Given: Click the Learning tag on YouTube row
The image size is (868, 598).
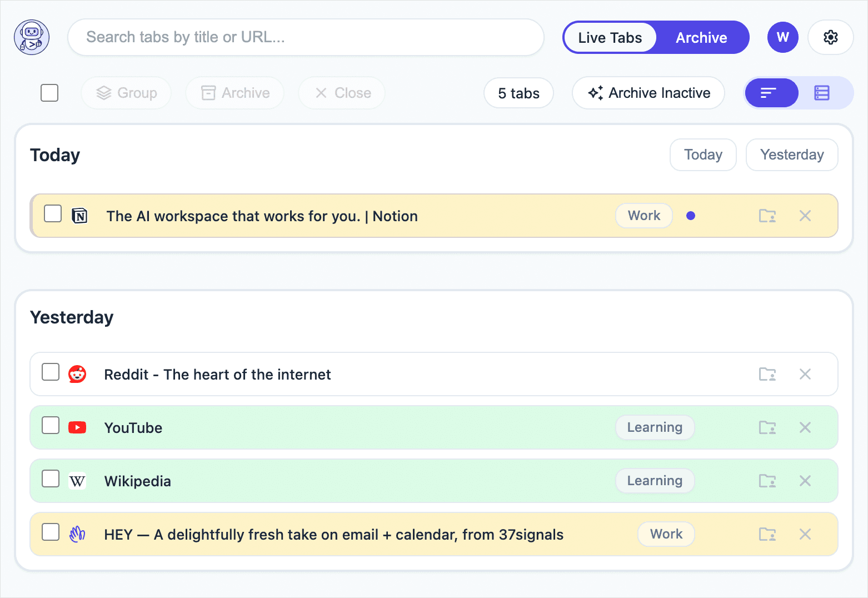Looking at the screenshot, I should [655, 427].
